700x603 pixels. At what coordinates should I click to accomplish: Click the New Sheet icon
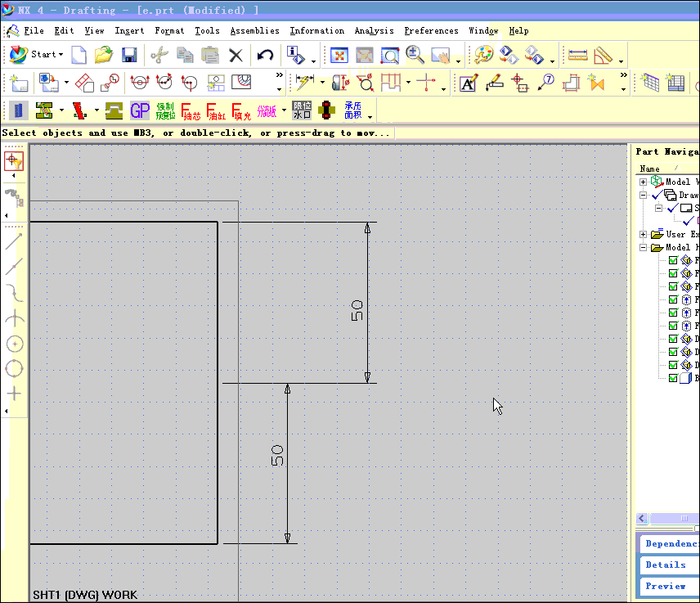coord(19,83)
